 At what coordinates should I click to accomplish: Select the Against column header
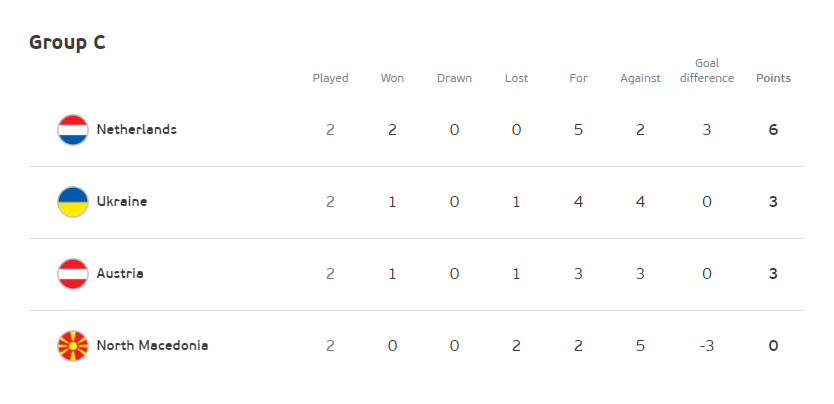click(x=640, y=78)
